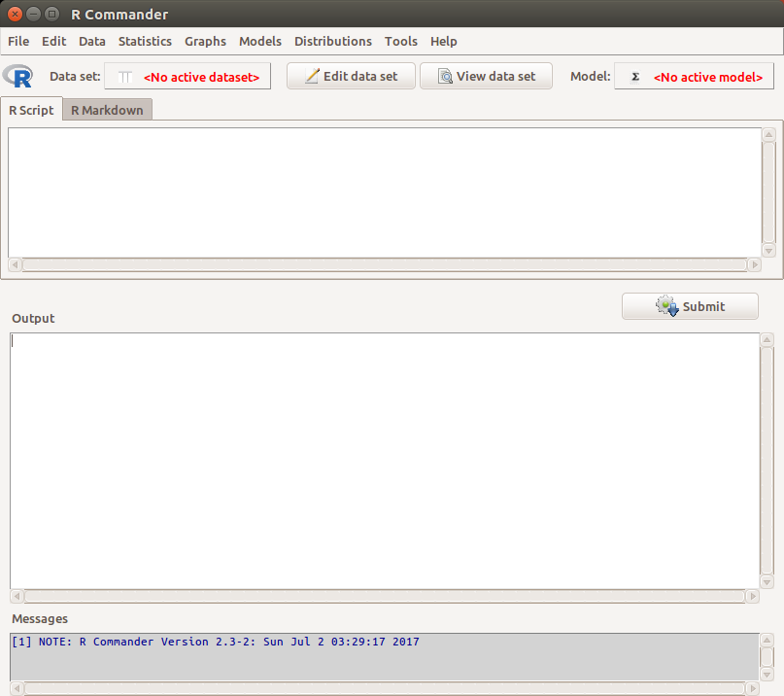Image resolution: width=784 pixels, height=696 pixels.
Task: Open the Distributions menu
Action: [333, 41]
